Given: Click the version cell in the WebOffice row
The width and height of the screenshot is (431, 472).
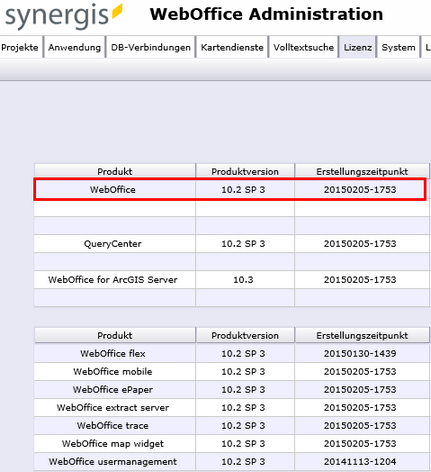Looking at the screenshot, I should [245, 190].
